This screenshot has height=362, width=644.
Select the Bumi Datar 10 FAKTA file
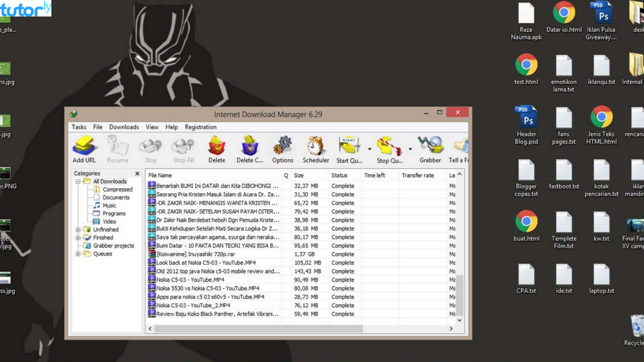point(301,246)
